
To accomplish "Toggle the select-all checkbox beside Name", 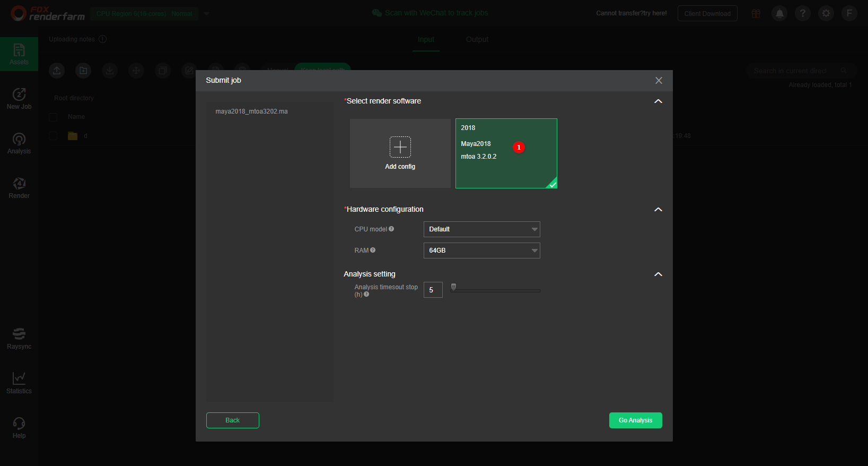I will point(53,117).
